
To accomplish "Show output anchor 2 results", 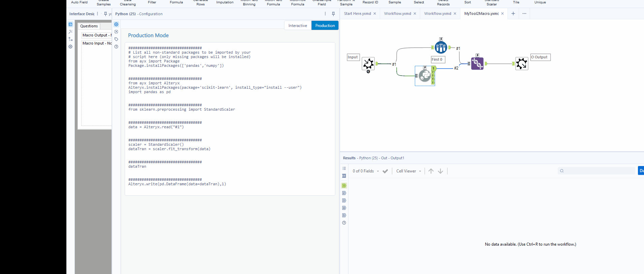I will pos(344,193).
